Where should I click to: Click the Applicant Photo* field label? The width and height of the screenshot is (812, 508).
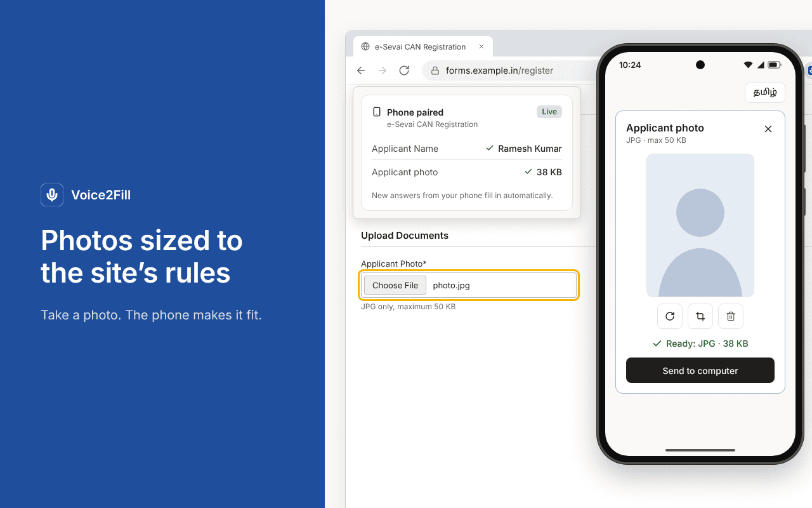coord(394,264)
